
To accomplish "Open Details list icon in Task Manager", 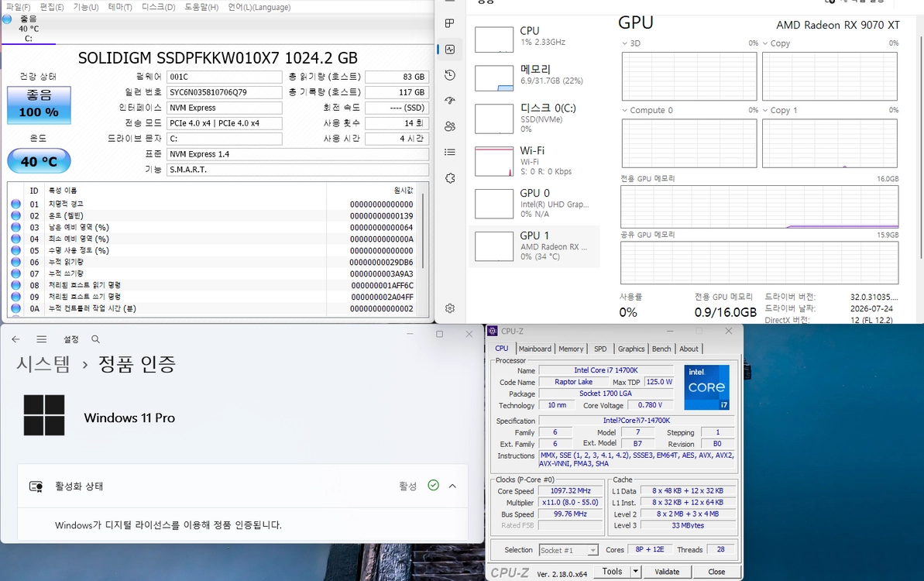I will click(450, 152).
